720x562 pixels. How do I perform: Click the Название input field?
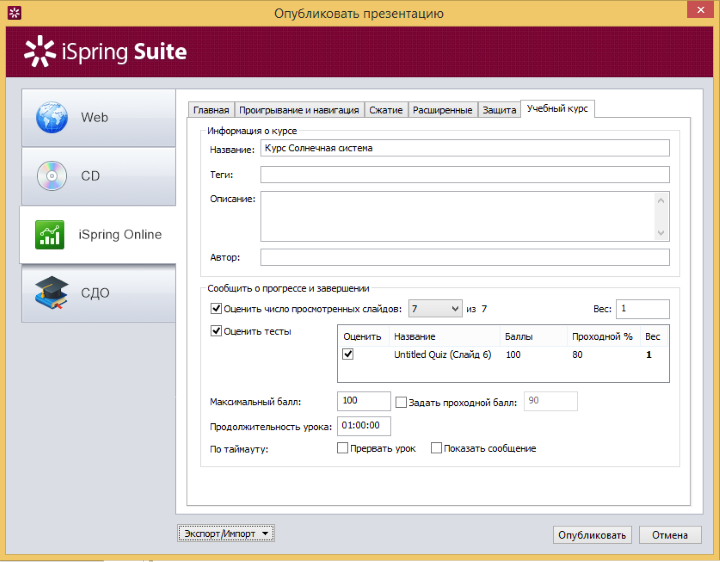(465, 148)
